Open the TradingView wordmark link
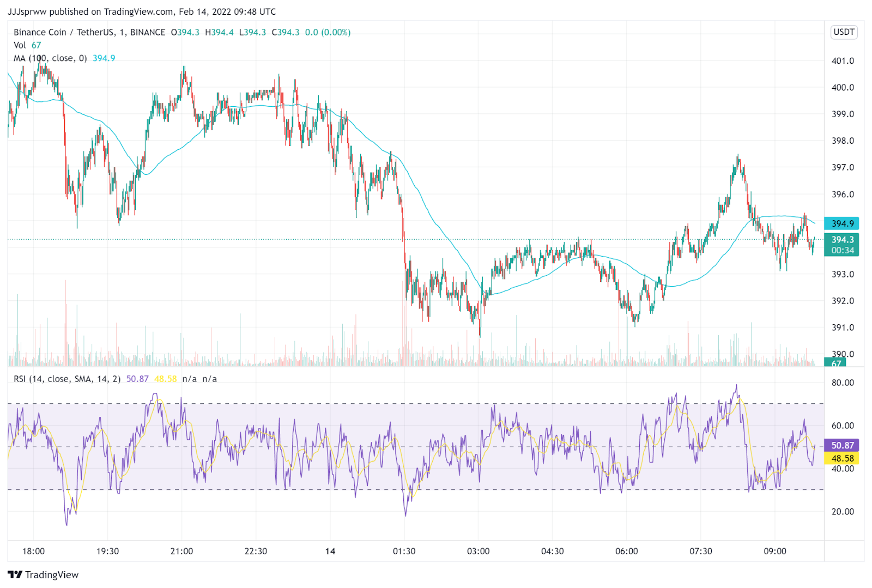The width and height of the screenshot is (872, 588). point(52,575)
